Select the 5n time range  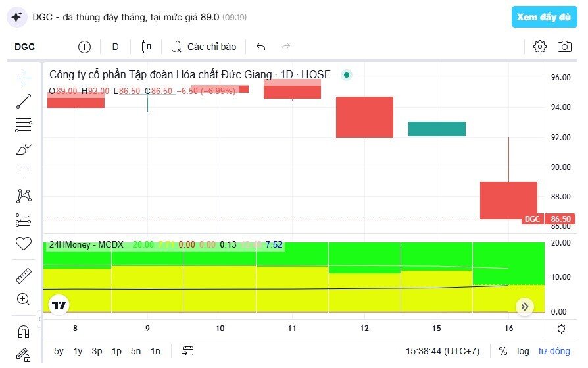pos(135,351)
